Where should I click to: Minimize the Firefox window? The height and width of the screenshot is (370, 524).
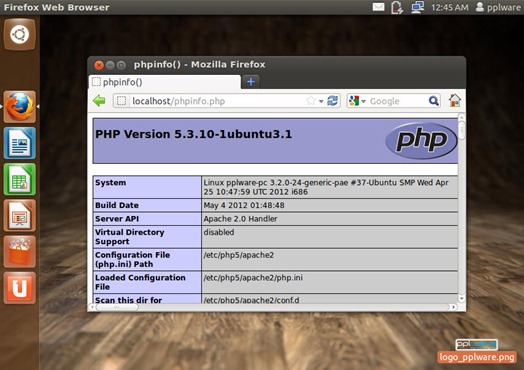[x=110, y=65]
